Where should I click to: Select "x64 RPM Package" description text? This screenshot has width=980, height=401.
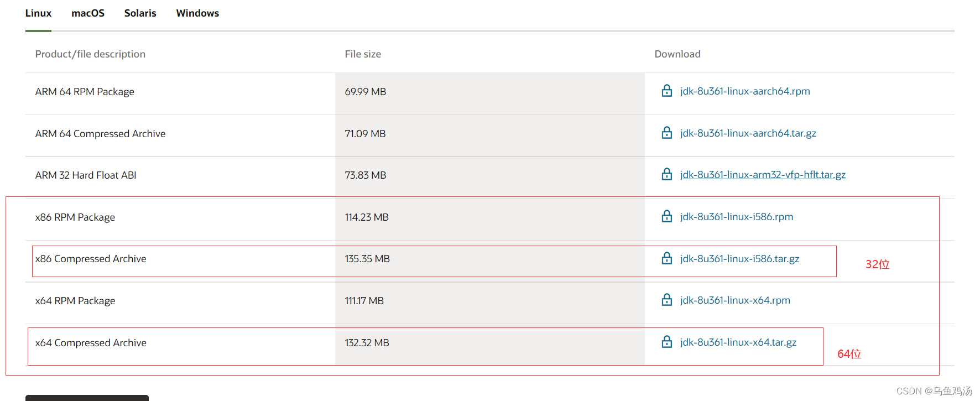pos(75,301)
